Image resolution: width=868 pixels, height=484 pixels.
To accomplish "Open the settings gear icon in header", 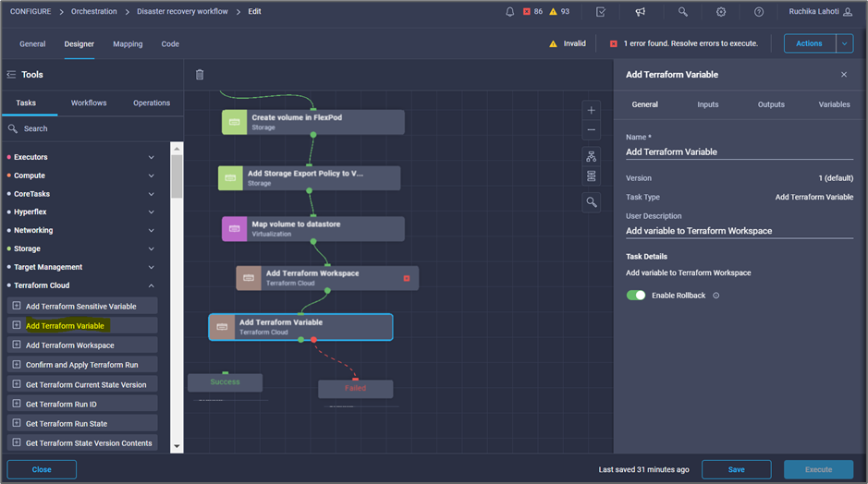I will 721,12.
